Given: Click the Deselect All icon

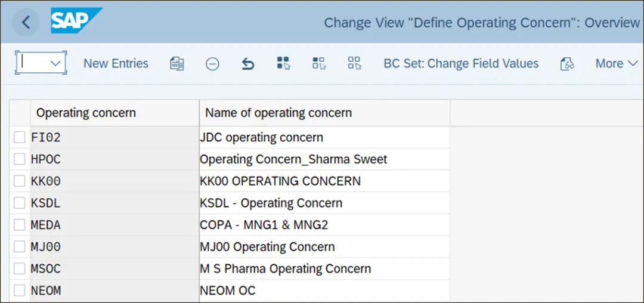Looking at the screenshot, I should coord(355,64).
